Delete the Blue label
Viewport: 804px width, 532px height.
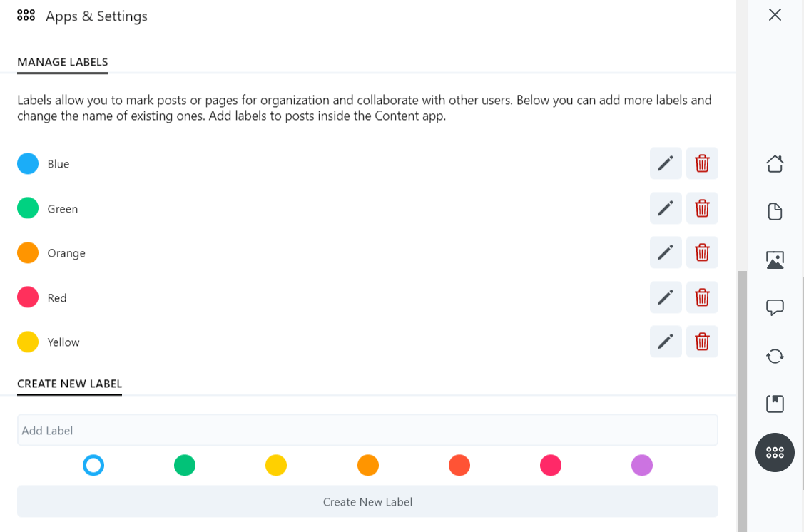(x=702, y=163)
